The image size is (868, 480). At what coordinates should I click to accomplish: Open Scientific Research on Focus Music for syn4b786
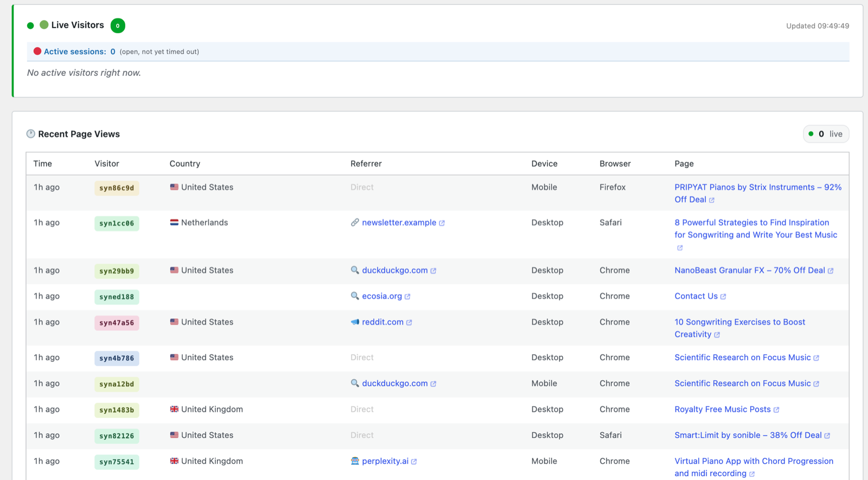click(x=743, y=357)
